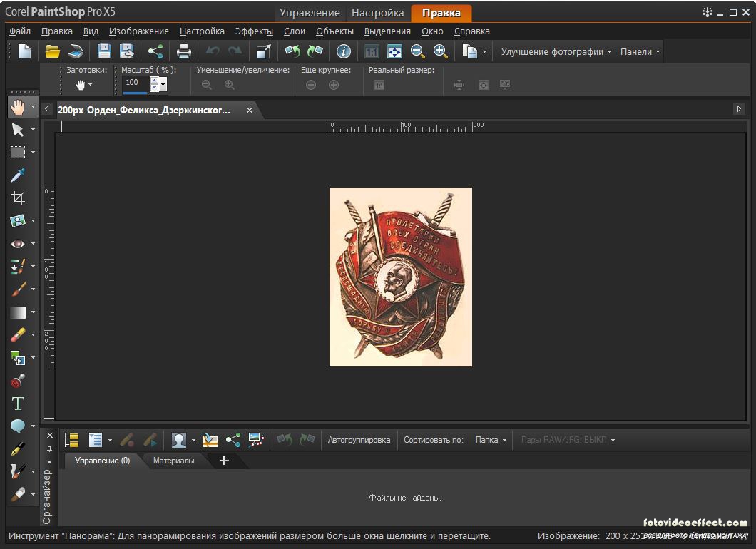Click the Organizer share icon
Screen dimensions: 756x549
pos(233,440)
